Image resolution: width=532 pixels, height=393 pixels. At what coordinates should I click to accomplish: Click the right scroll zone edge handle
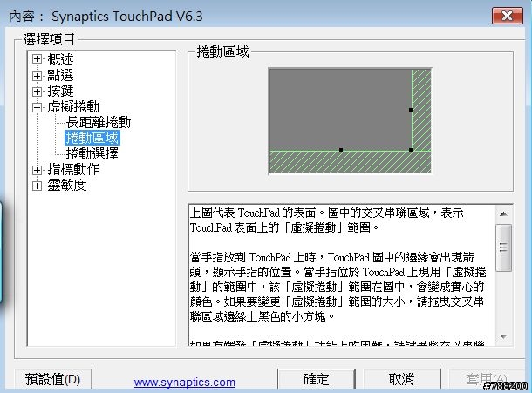[x=411, y=110]
